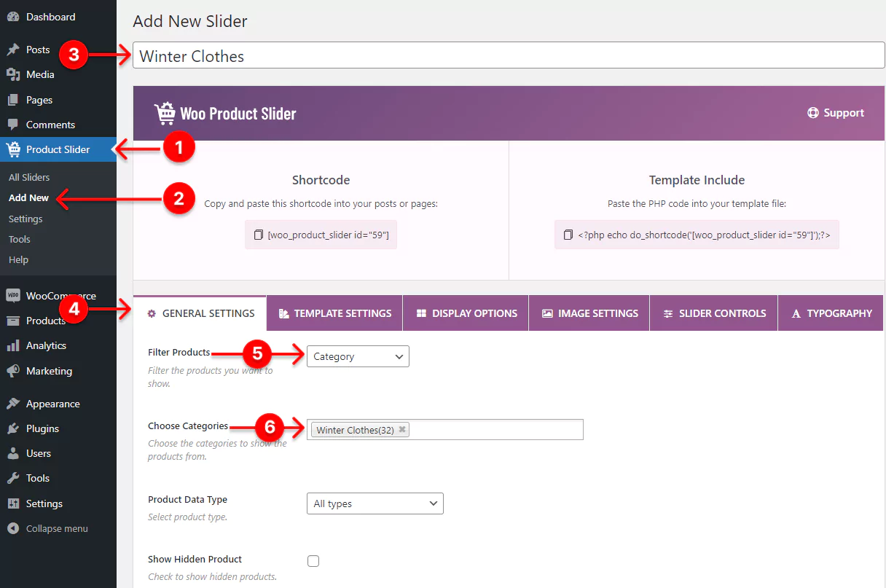Click the Marketing megaphone icon
The width and height of the screenshot is (886, 588).
pos(13,371)
